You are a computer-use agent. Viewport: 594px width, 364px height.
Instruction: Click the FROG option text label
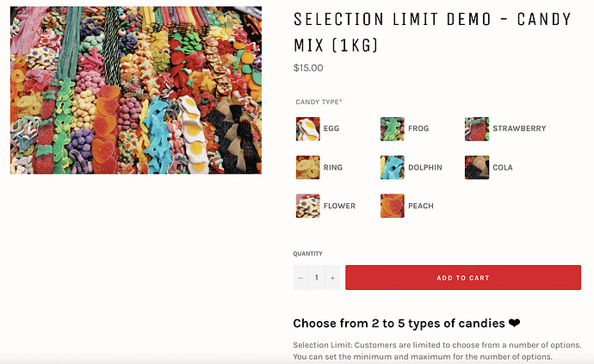[x=419, y=129]
